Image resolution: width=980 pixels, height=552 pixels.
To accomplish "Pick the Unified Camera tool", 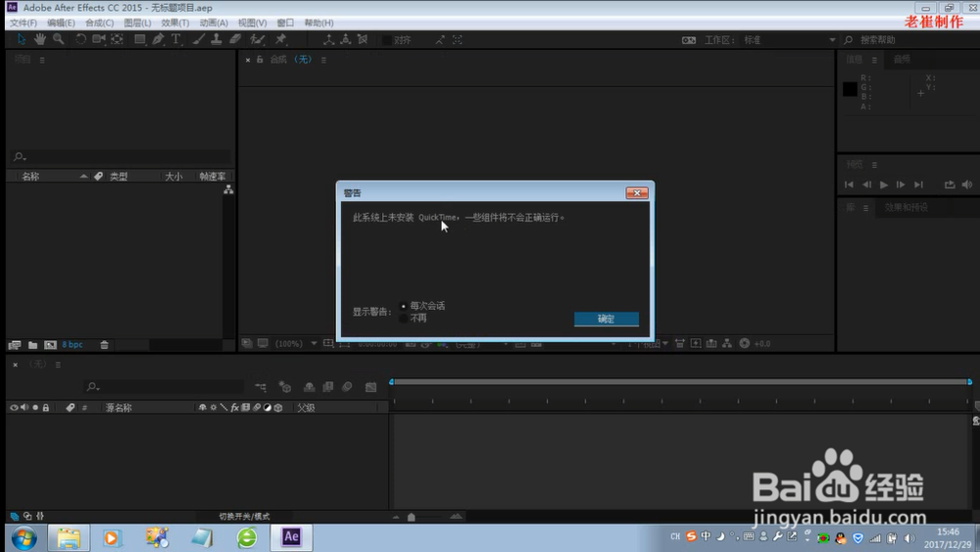I will tap(99, 39).
